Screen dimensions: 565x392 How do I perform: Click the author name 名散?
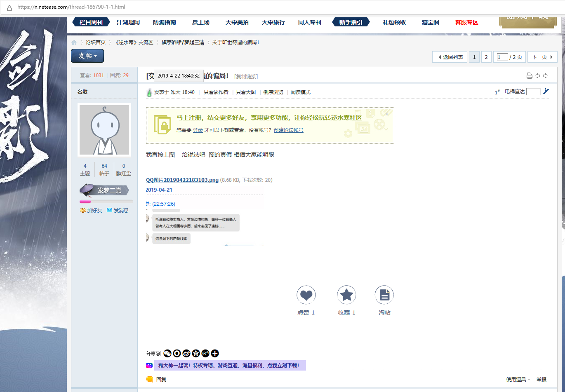click(82, 92)
